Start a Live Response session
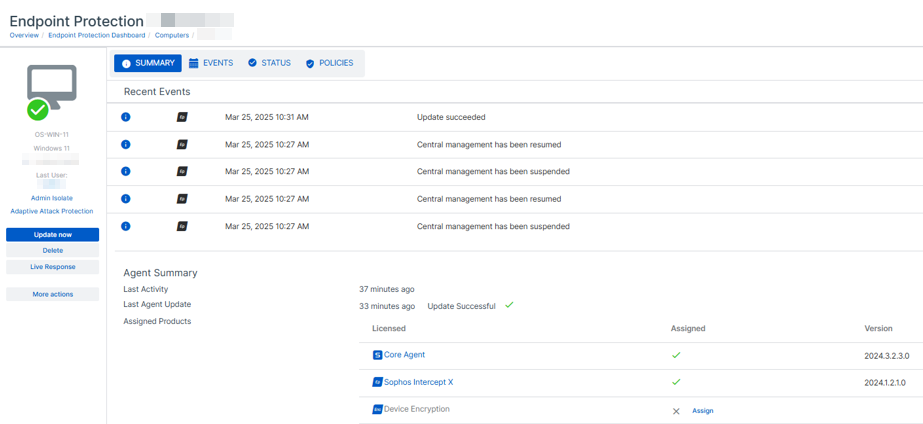Screen dimensions: 923x424 click(52, 267)
